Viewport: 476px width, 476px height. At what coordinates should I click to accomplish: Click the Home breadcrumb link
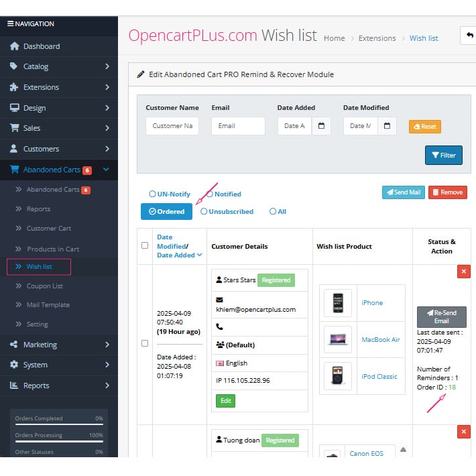(x=335, y=38)
